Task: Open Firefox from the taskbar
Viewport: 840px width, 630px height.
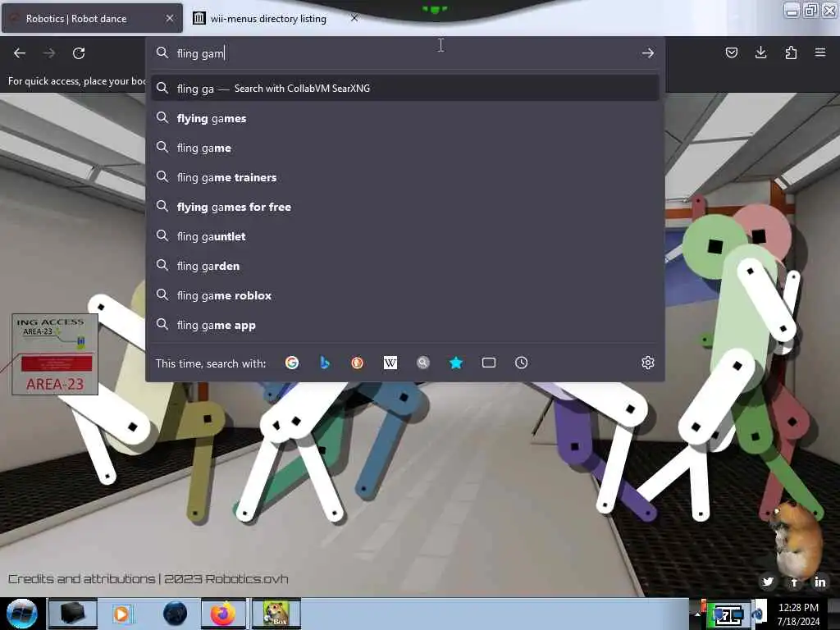Action: [223, 614]
